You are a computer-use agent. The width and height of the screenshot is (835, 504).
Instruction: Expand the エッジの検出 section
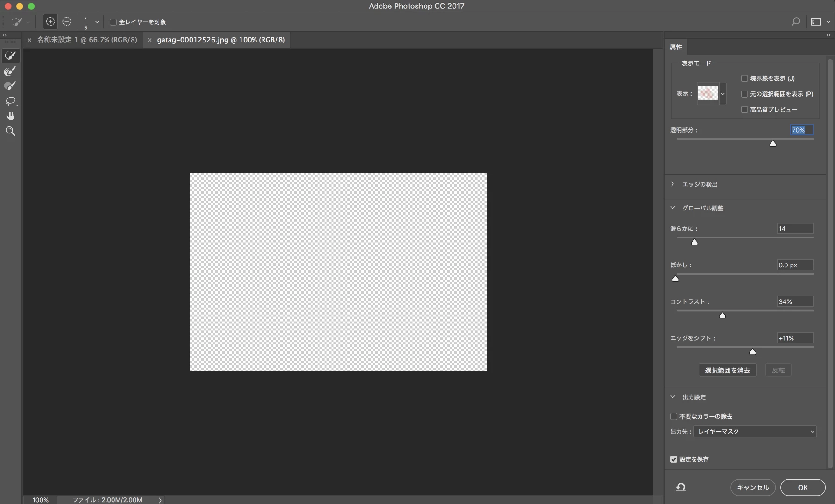(x=672, y=184)
